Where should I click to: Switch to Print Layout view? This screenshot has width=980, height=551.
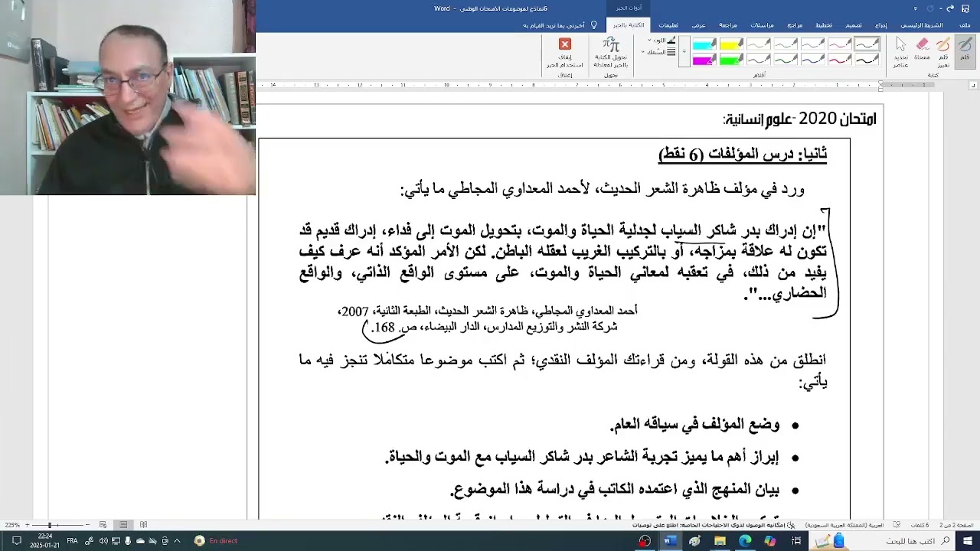123,525
